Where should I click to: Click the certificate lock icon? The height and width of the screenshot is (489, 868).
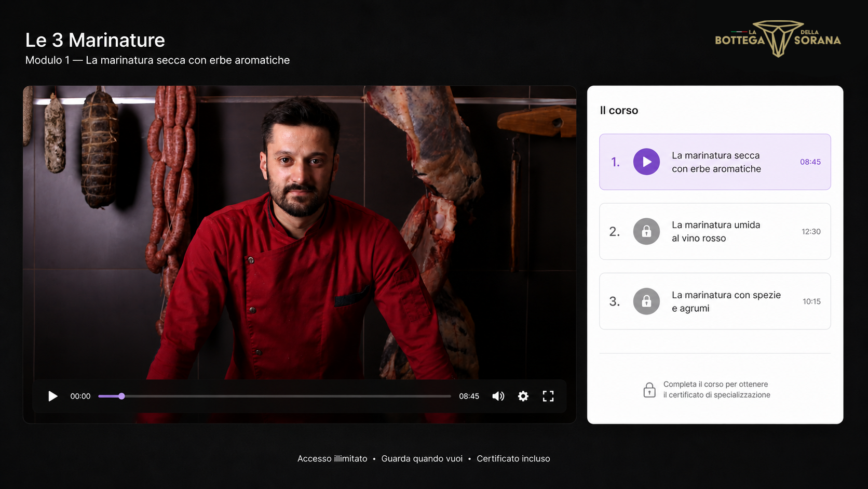(649, 390)
